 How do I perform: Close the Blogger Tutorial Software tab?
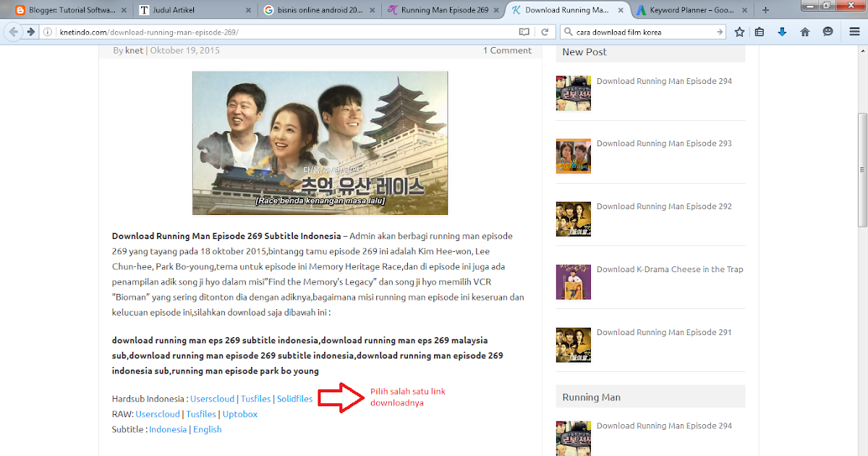(124, 10)
